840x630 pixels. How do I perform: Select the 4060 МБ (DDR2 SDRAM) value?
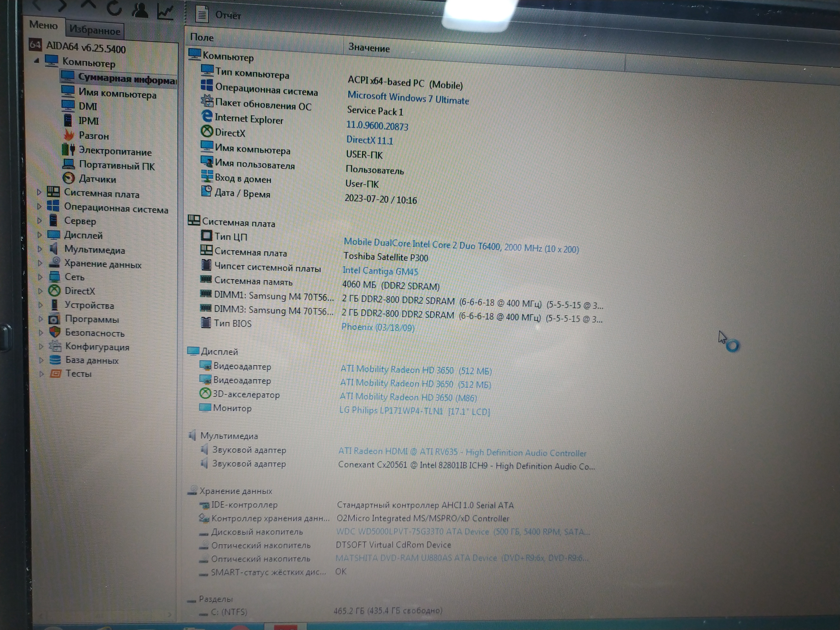pyautogui.click(x=391, y=285)
